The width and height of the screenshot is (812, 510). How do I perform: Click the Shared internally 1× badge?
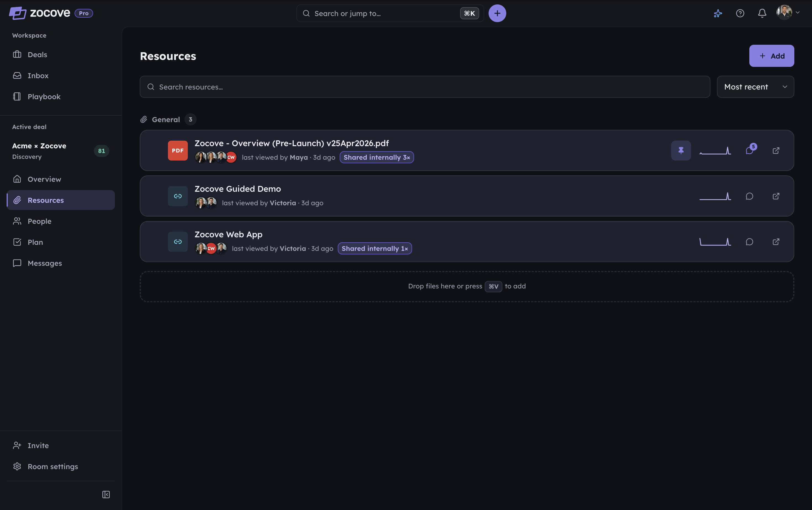[x=375, y=249]
